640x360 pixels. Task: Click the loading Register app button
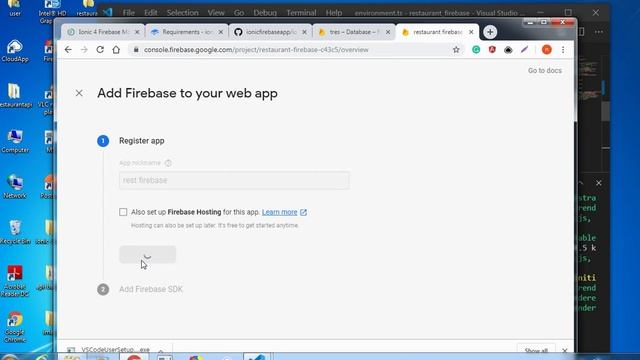(x=147, y=254)
